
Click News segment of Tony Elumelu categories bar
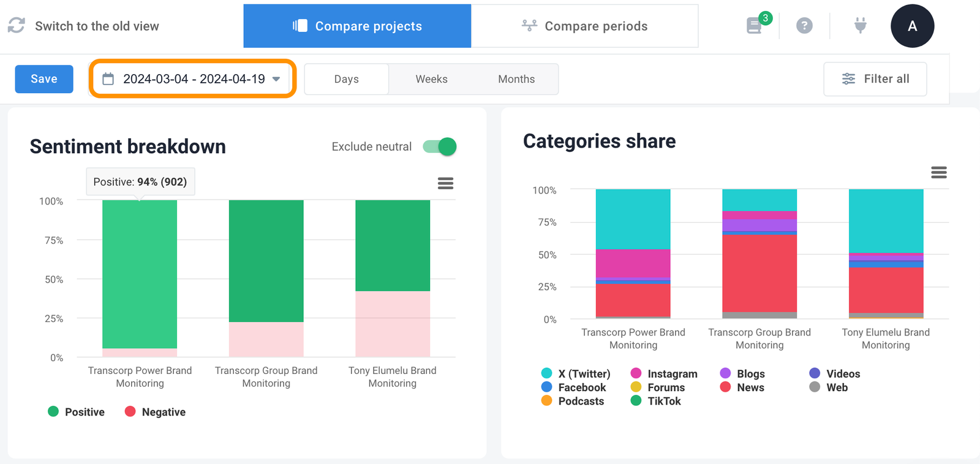click(x=886, y=290)
